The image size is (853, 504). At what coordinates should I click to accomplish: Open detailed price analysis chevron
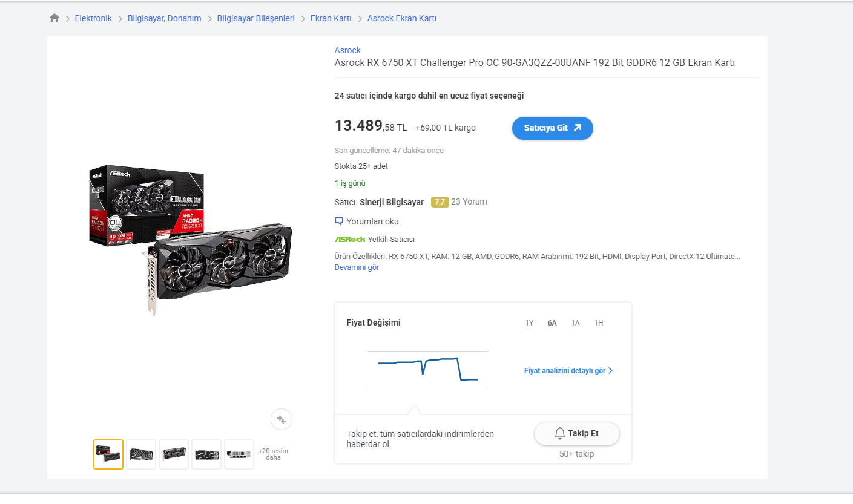pyautogui.click(x=610, y=371)
